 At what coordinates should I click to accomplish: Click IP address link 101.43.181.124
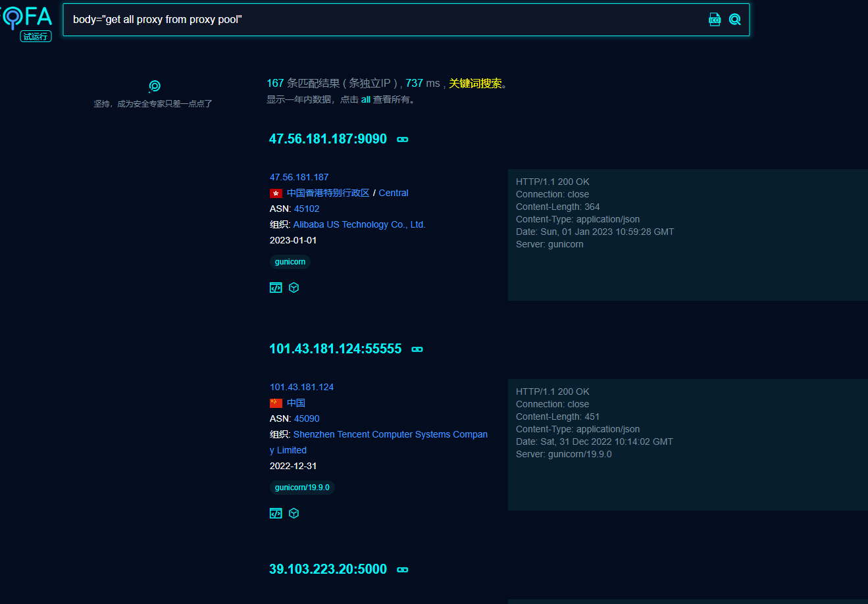301,387
